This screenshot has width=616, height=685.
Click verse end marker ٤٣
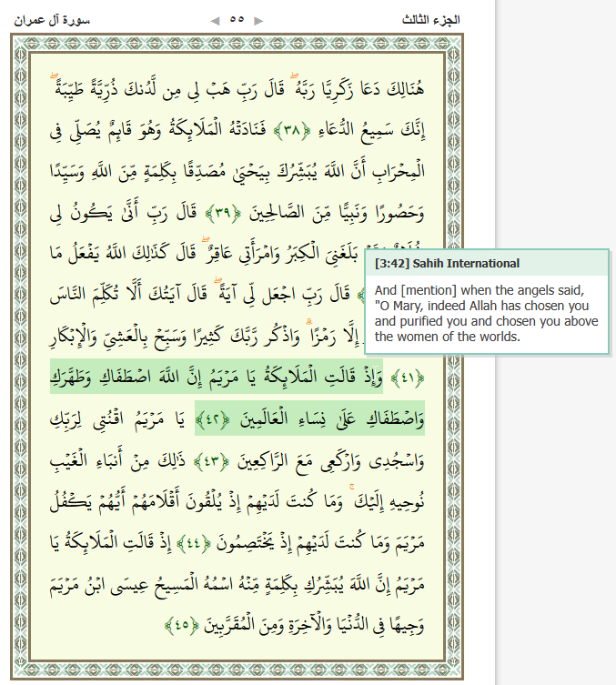pyautogui.click(x=211, y=461)
